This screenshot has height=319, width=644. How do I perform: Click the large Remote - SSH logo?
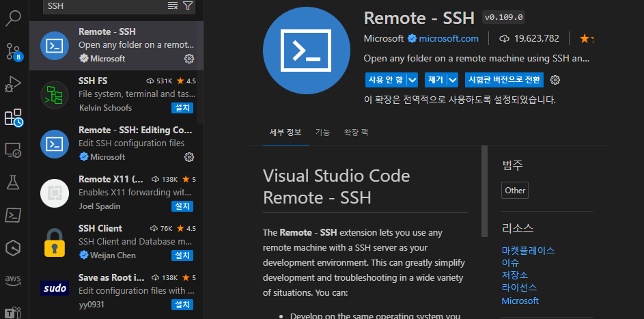pos(307,51)
